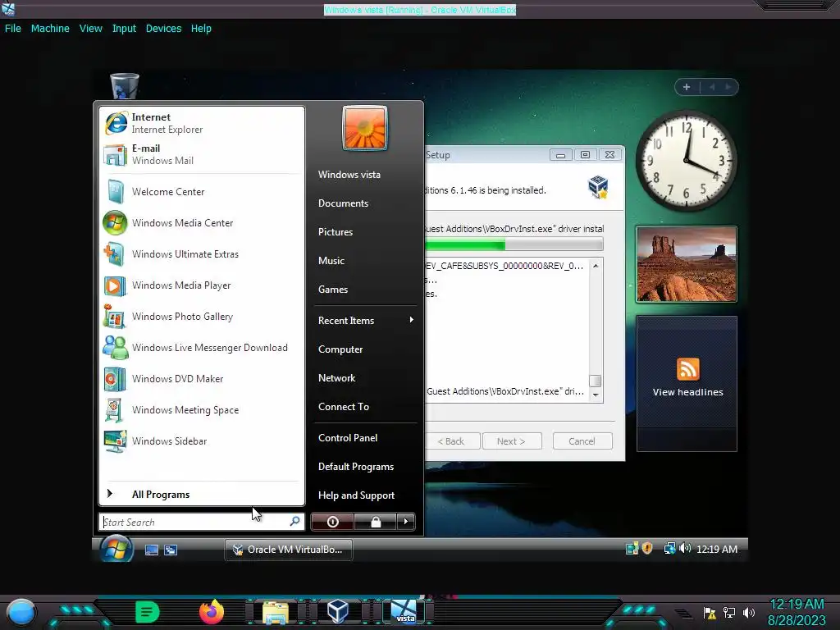
Task: Open Windows Meeting Space
Action: [201, 409]
